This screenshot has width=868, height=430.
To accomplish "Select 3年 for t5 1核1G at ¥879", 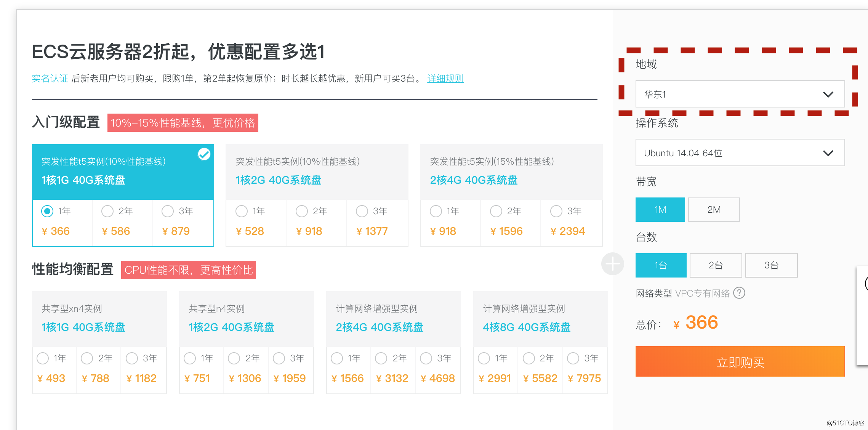I will (x=168, y=211).
